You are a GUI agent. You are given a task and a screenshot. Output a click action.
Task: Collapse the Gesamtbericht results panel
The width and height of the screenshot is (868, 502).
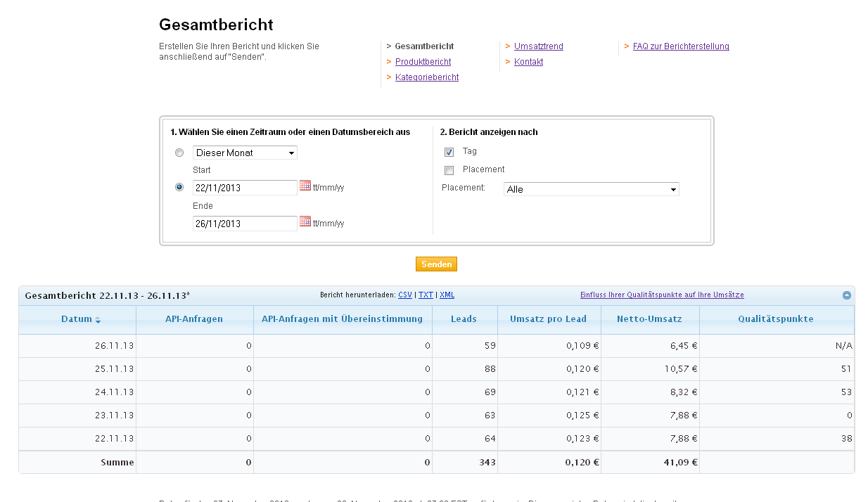(847, 295)
